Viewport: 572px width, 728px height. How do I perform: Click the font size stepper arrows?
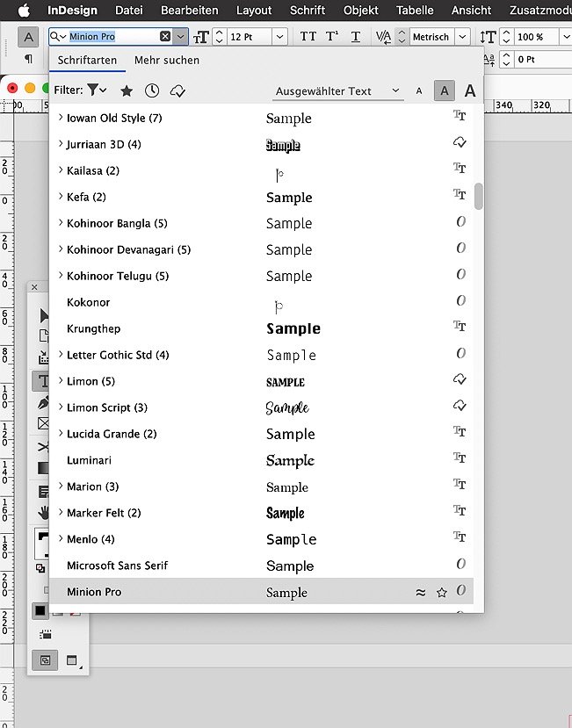220,37
